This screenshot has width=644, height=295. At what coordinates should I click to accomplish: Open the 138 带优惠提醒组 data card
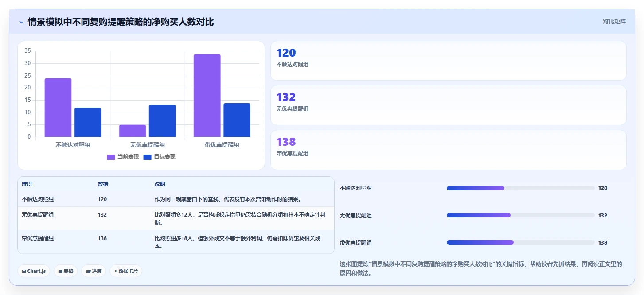(x=448, y=150)
